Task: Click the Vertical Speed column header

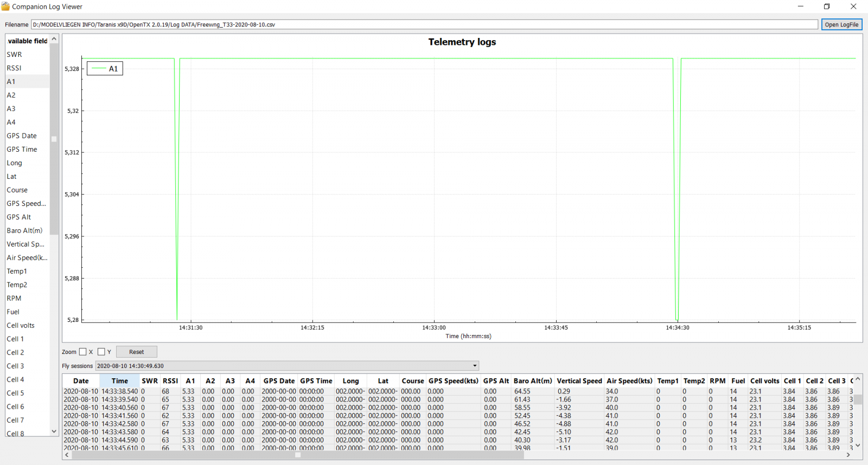Action: [579, 381]
